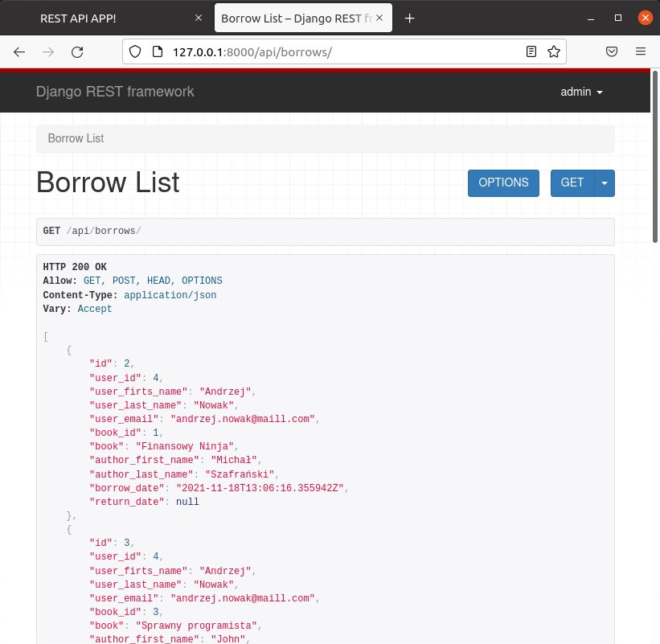Reload the current page
This screenshot has width=660, height=644.
(x=77, y=51)
